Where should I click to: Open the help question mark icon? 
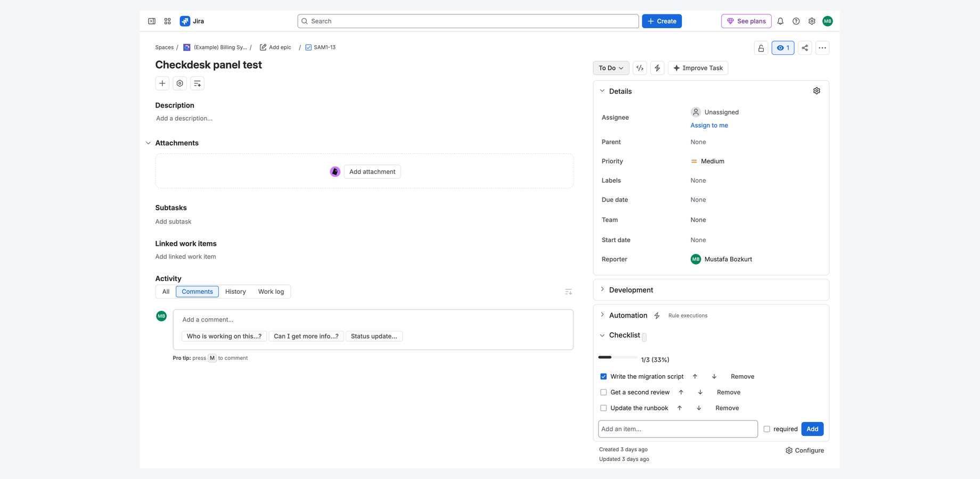(x=796, y=21)
